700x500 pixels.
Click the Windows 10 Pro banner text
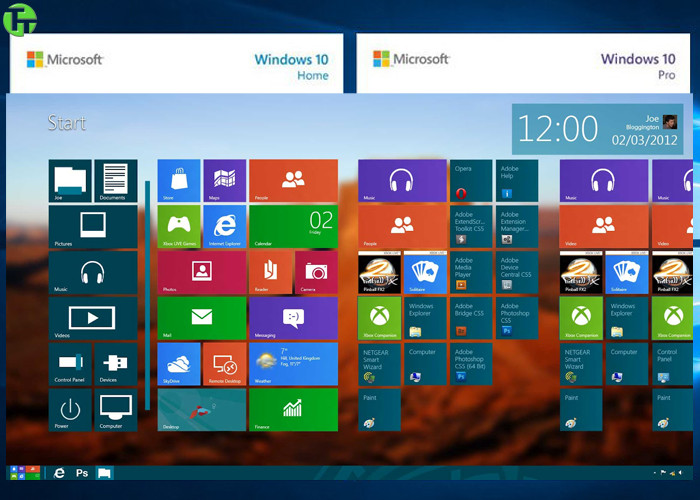638,66
